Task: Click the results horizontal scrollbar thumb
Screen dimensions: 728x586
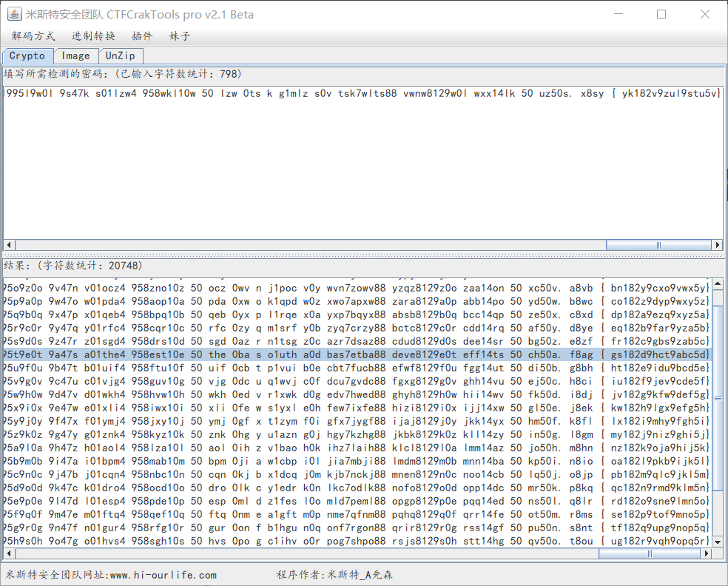Action: [650, 553]
